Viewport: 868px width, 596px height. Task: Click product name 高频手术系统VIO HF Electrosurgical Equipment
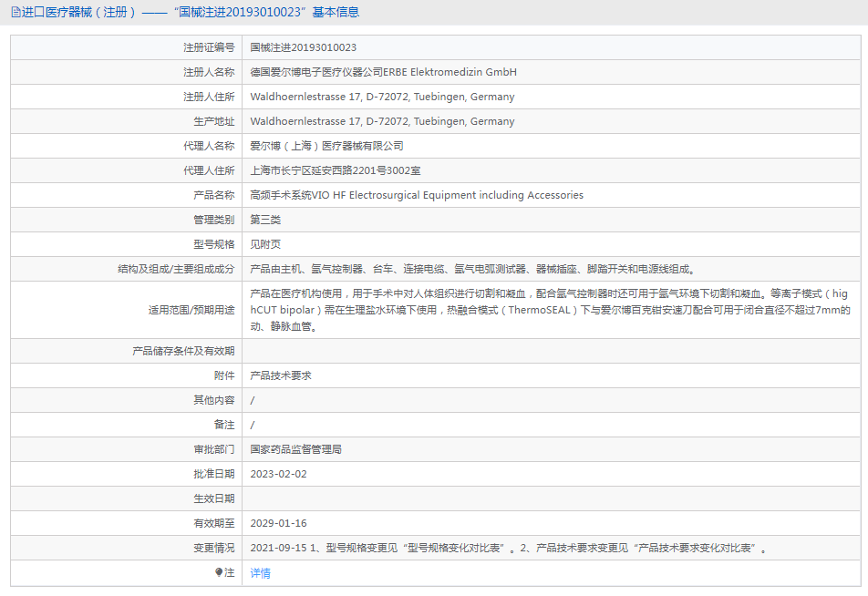[417, 195]
